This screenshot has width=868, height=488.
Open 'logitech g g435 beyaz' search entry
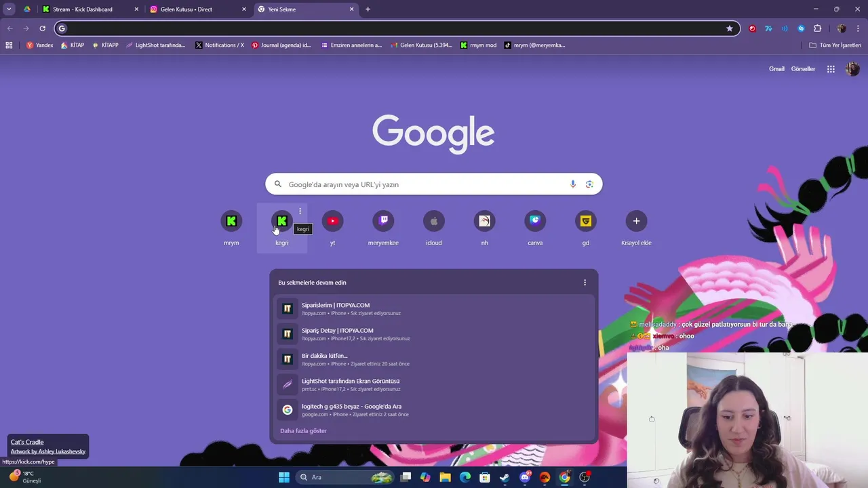pos(434,409)
